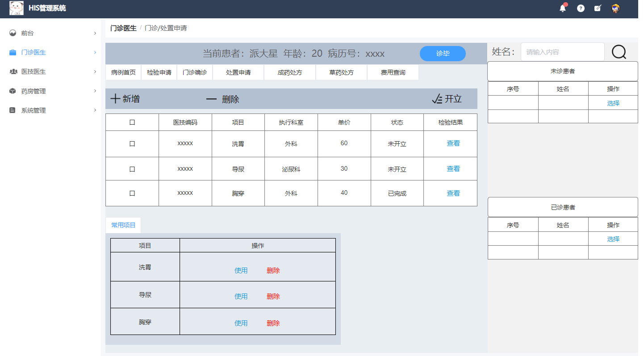Screen dimensions: 644x356
Task: Click the unit price 30 cell
Action: point(344,169)
